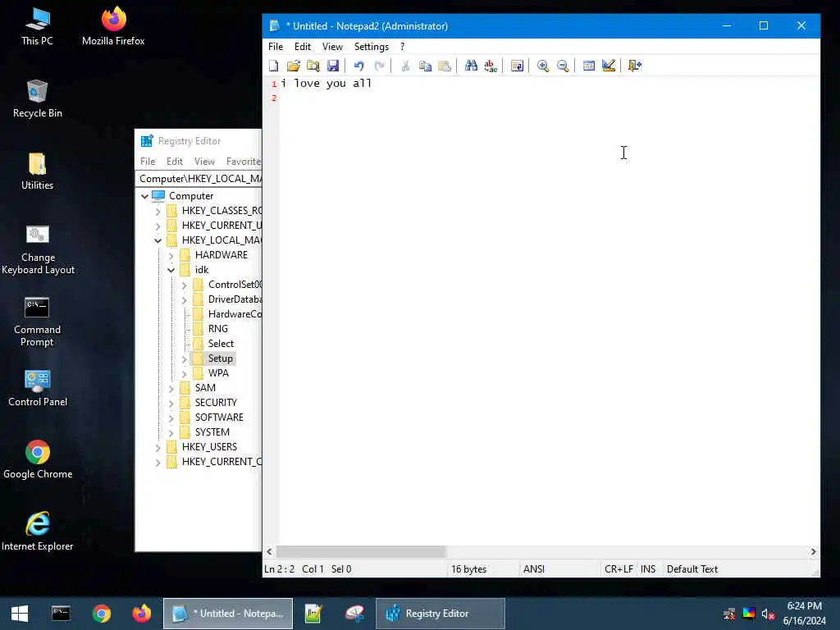840x630 pixels.
Task: Click the Copy icon in Notepad2
Action: click(425, 66)
